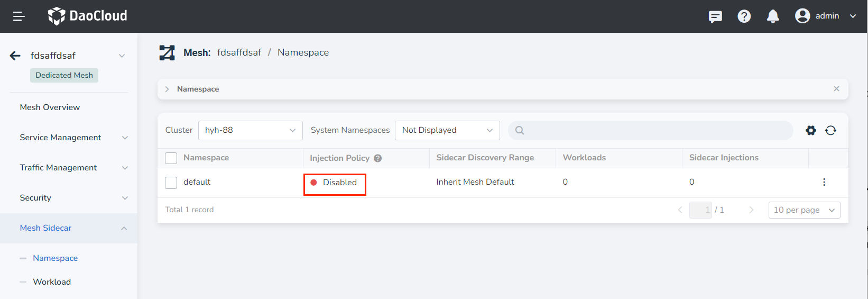This screenshot has width=868, height=299.
Task: Show the Injection Policy help tooltip
Action: (377, 158)
